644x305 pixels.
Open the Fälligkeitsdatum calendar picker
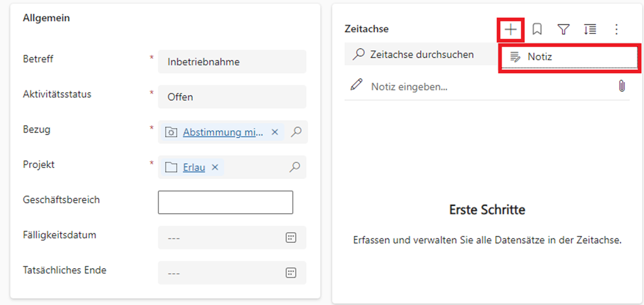[291, 237]
